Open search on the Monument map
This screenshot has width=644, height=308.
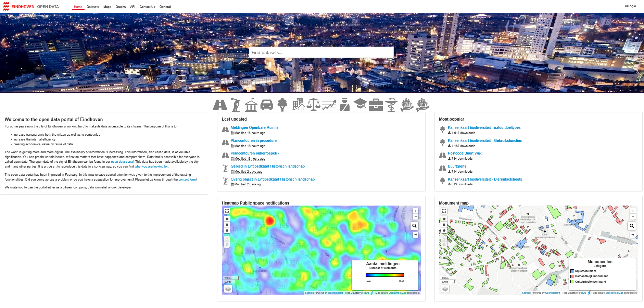coord(632,226)
